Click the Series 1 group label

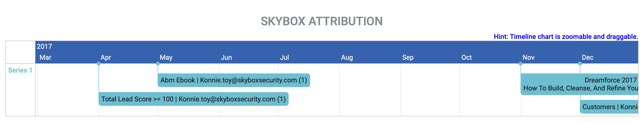click(20, 70)
